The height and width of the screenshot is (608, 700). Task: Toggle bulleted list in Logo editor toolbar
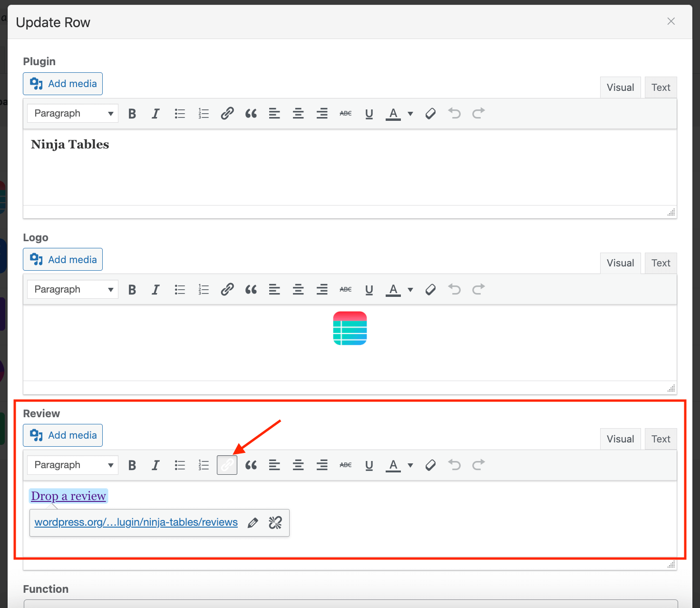click(x=180, y=290)
